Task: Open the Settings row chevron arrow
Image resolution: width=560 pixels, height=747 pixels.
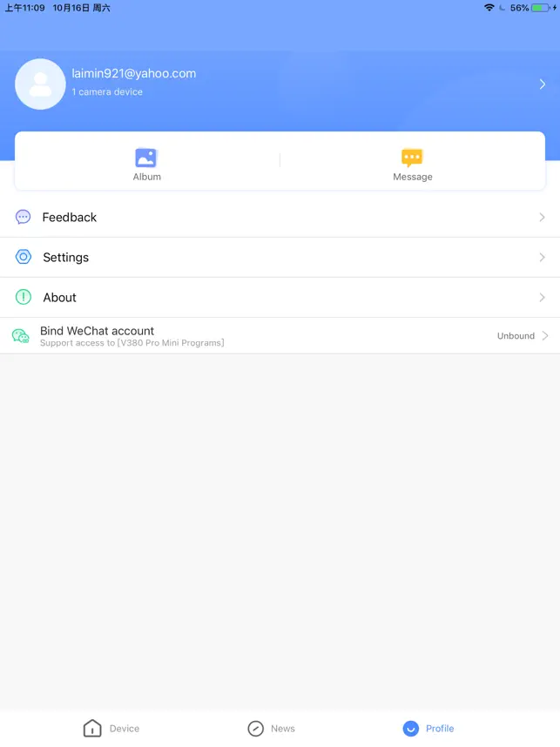Action: (x=542, y=257)
